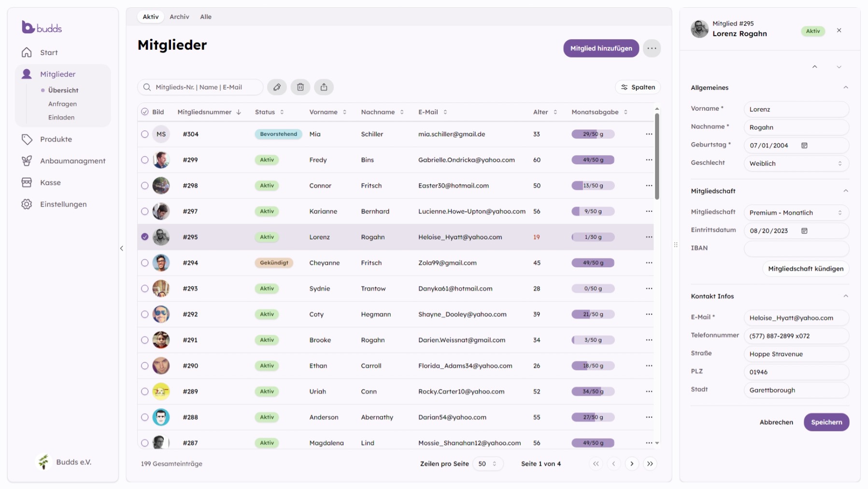868x489 pixels.
Task: Toggle select-all checkbox in table header
Action: coord(144,112)
